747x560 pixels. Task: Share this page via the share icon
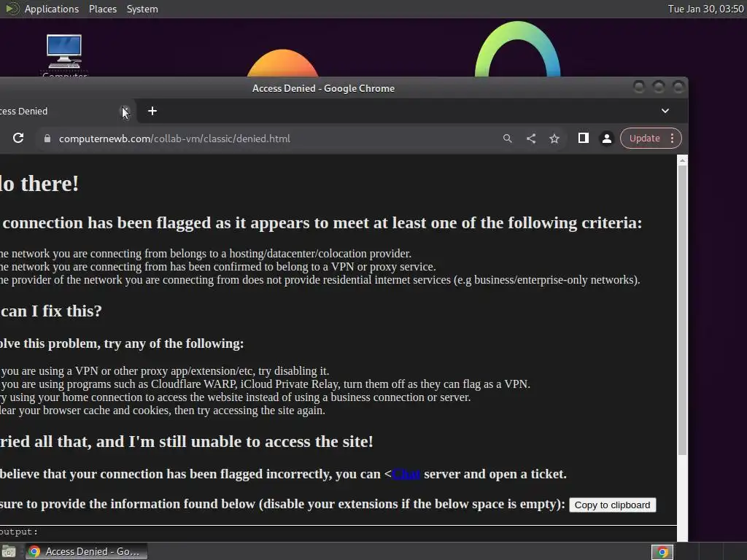click(x=531, y=138)
